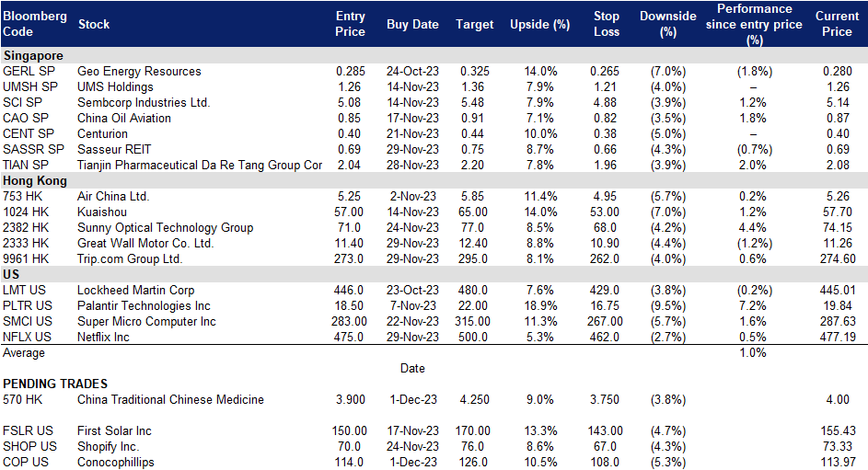This screenshot has height=470, width=868.
Task: Click the 'Centurion' stock cell
Action: pyautogui.click(x=102, y=133)
